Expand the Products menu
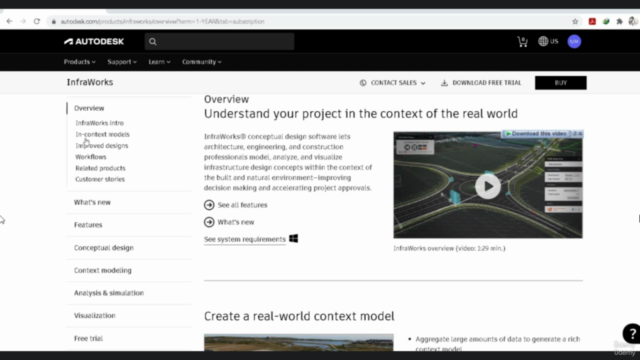640x360 pixels. 80,62
